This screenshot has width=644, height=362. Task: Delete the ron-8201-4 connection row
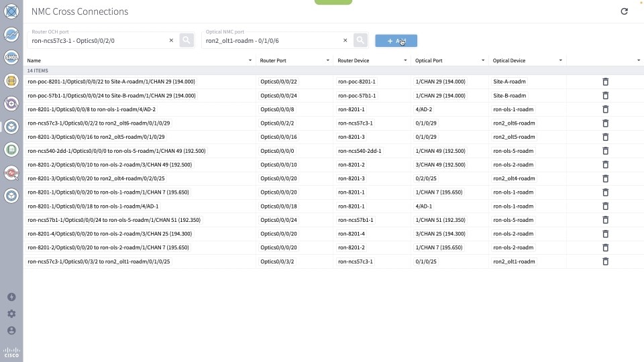(x=605, y=233)
